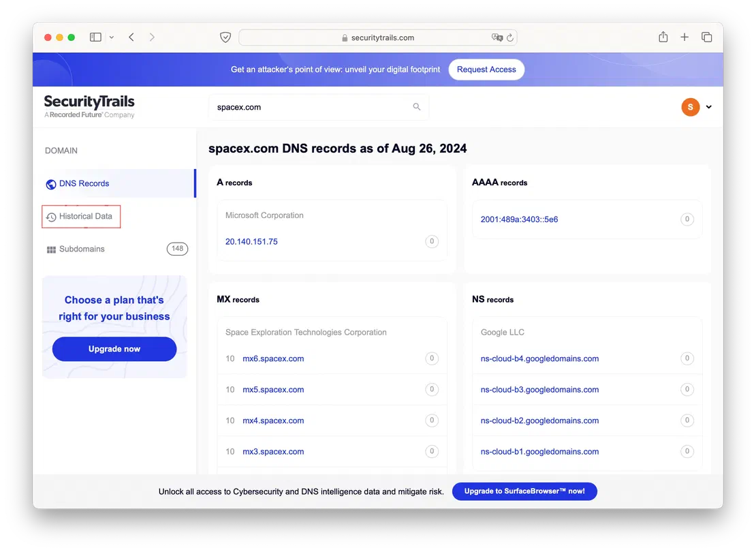Image resolution: width=756 pixels, height=552 pixels.
Task: Open the mx4.spacex.com link
Action: [273, 420]
